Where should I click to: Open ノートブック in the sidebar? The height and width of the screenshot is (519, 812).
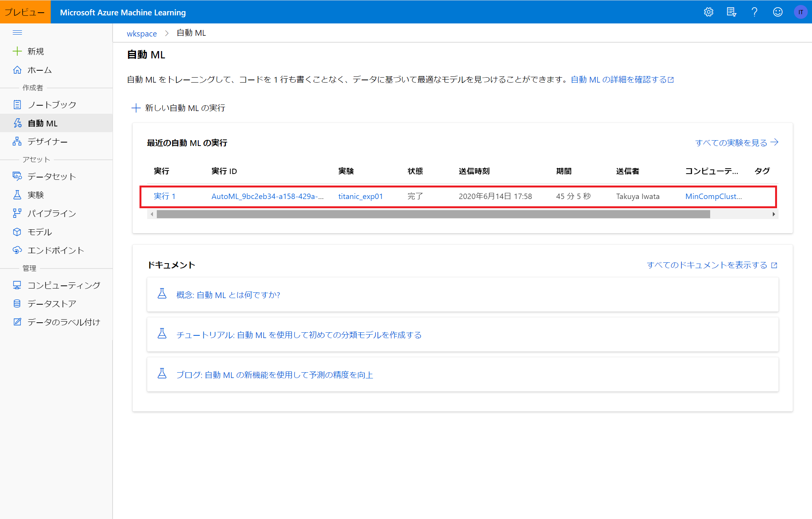click(x=52, y=104)
